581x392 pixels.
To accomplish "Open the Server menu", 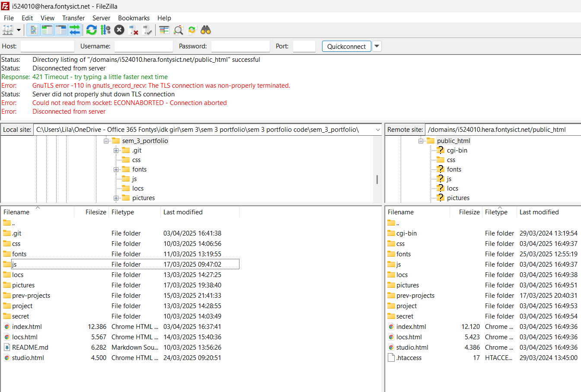I will [x=101, y=18].
